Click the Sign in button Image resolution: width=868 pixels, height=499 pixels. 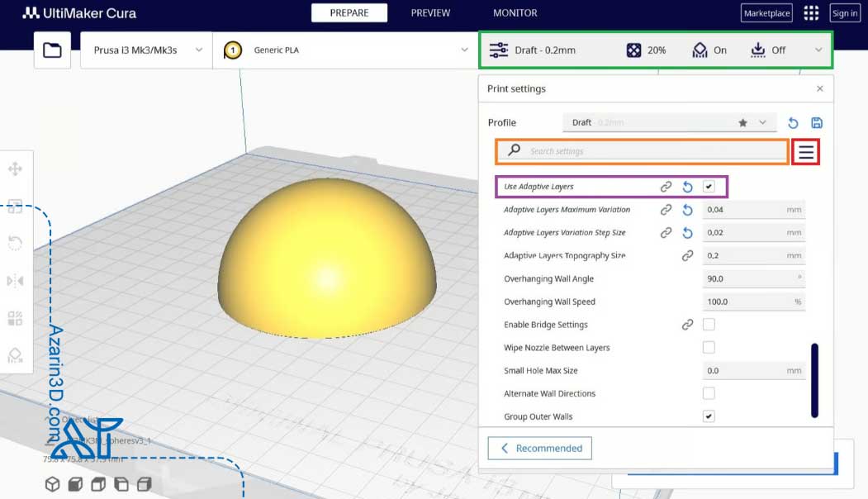tap(845, 13)
